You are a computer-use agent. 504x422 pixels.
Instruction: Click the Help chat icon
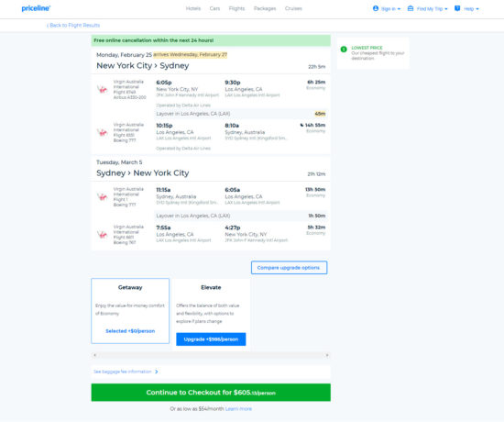pyautogui.click(x=457, y=8)
